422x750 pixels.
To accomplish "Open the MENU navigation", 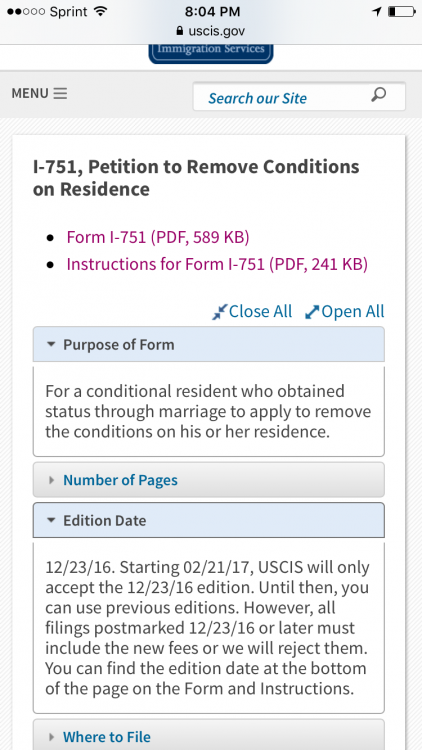I will click(x=39, y=93).
